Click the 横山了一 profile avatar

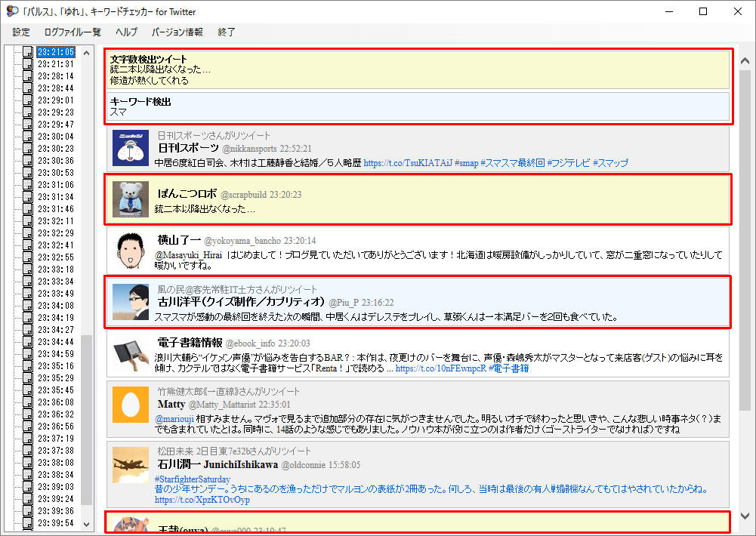(x=131, y=251)
